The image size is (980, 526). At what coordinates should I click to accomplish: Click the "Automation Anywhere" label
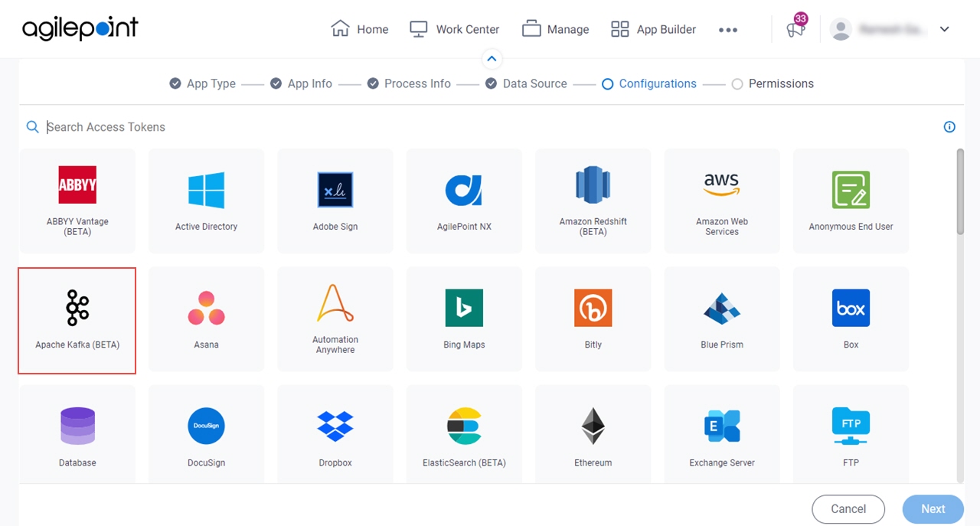[335, 345]
